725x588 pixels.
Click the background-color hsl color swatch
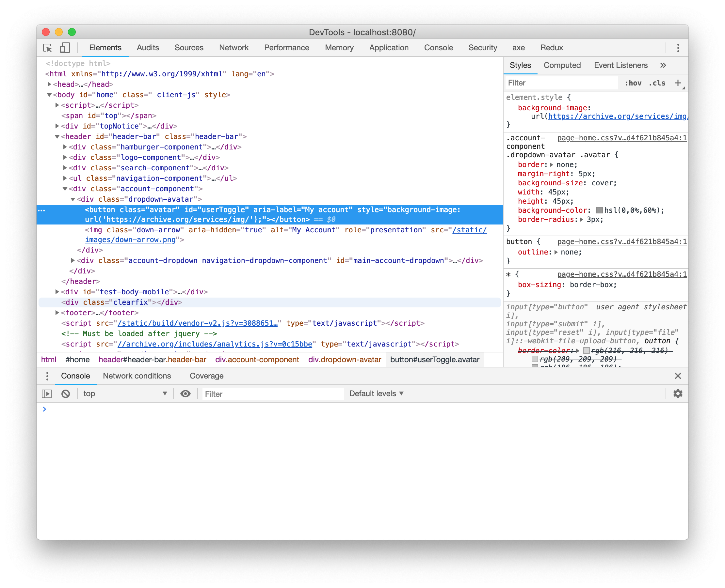(x=599, y=210)
